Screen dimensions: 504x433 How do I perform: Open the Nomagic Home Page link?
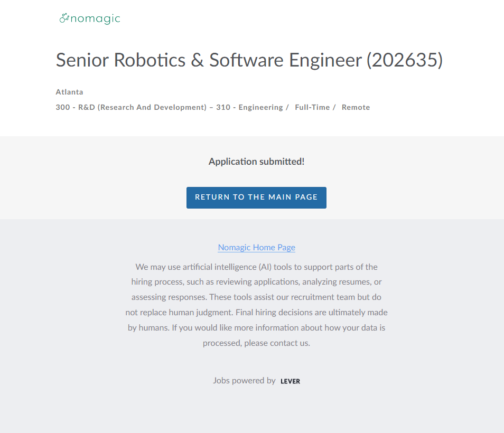point(256,247)
